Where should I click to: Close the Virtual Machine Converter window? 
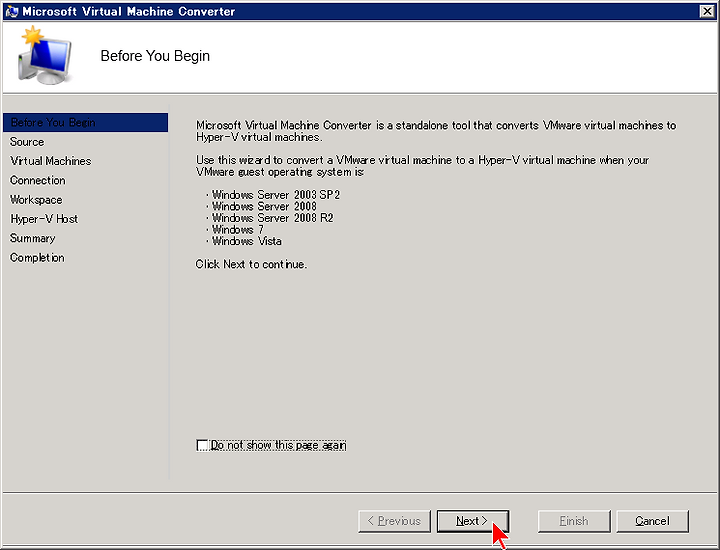coord(707,11)
